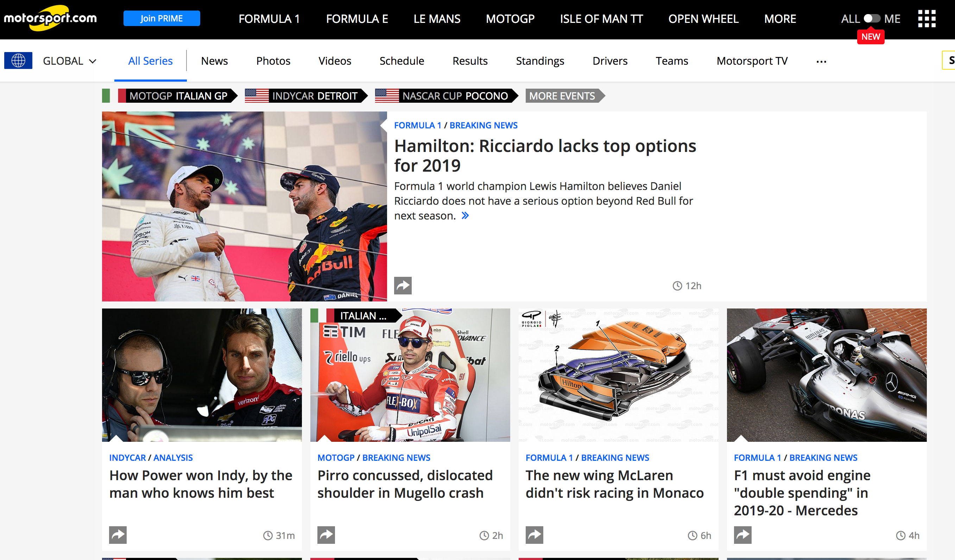Click the ellipsis menu in navigation bar
955x560 pixels.
(821, 61)
